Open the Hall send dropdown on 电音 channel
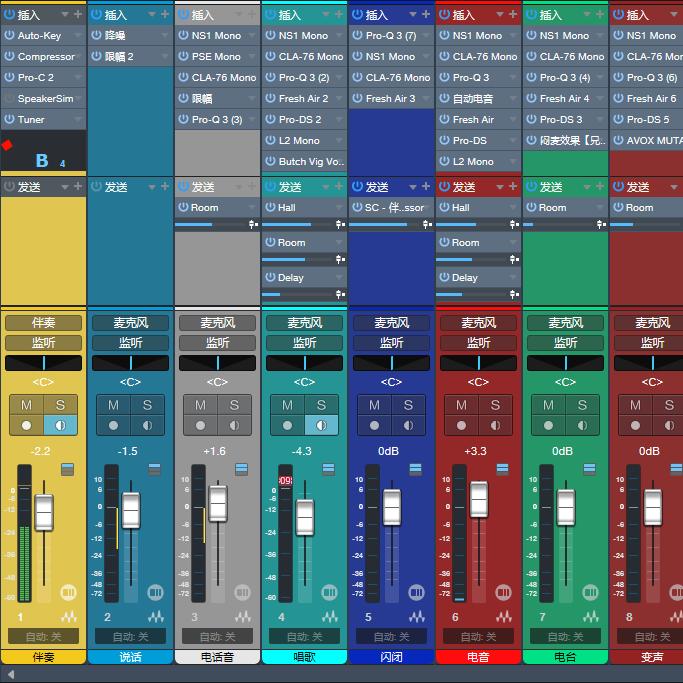 [514, 208]
